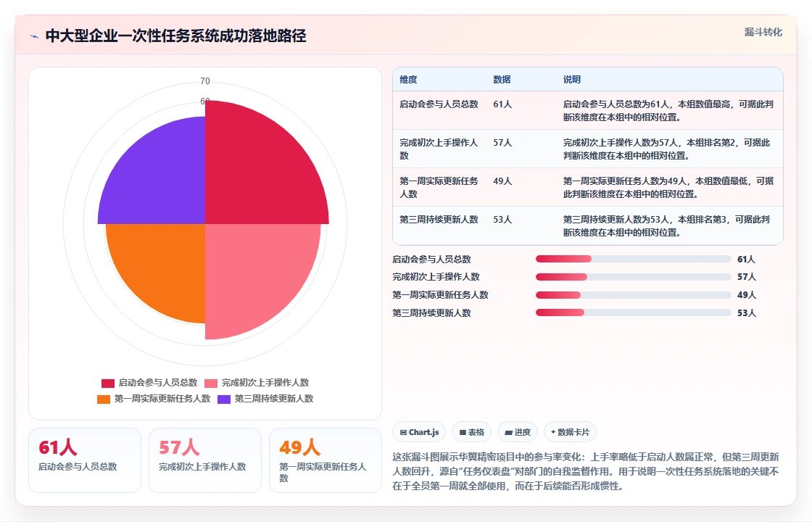Click the description paragraph starting 这张漏斗图
Screen dimensions: 812x522
(586, 471)
